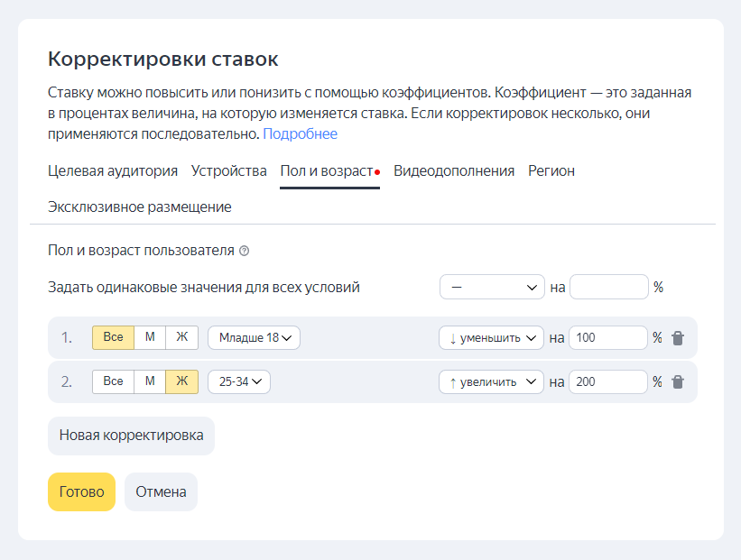Viewport: 741px width, 560px height.
Task: Delete the second adjustment with trash icon
Action: pyautogui.click(x=679, y=381)
